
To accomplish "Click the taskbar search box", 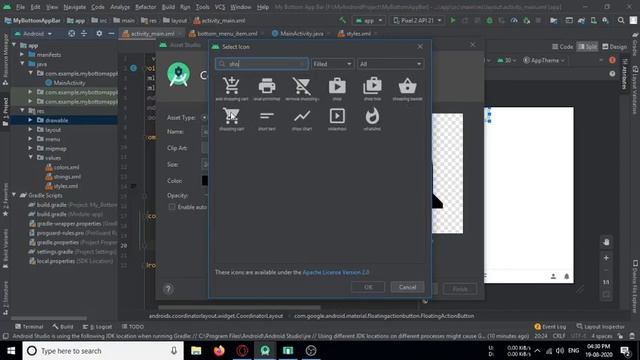I will coord(102,351).
